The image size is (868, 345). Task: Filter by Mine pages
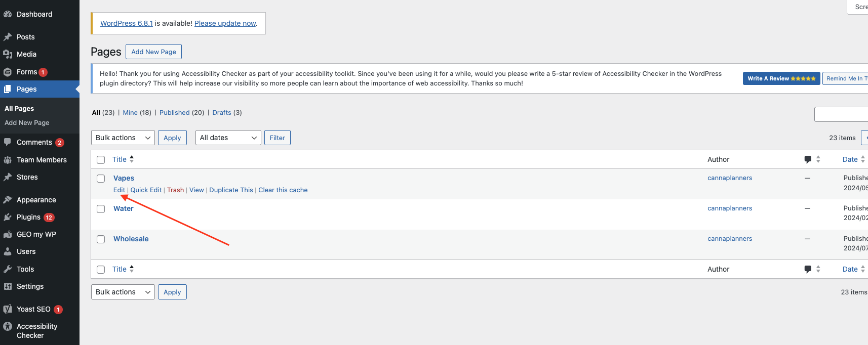tap(130, 112)
